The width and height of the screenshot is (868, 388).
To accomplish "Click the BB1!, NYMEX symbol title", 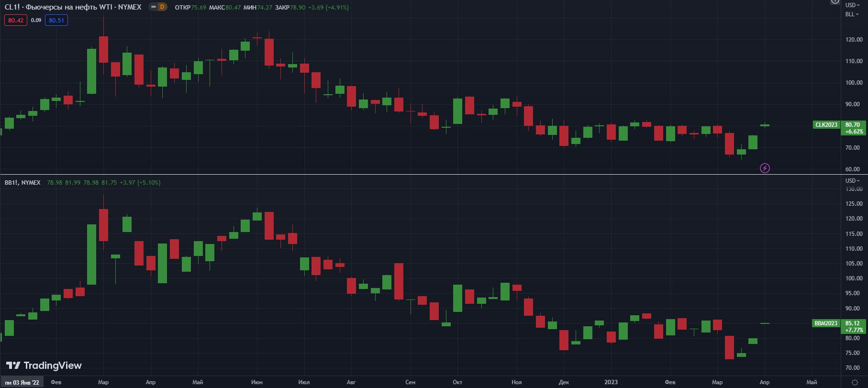I will 22,183.
